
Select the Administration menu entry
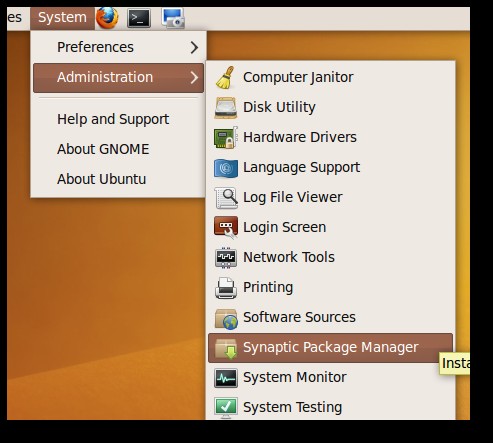(118, 78)
